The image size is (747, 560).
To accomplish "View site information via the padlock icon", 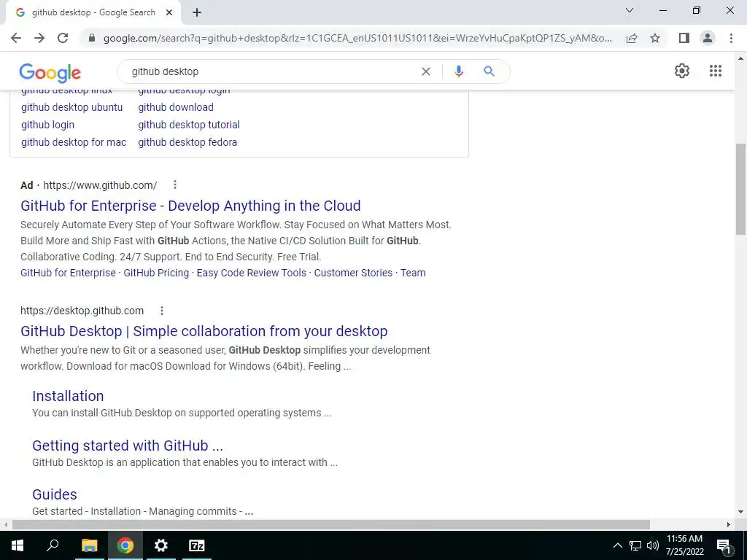I will (92, 38).
